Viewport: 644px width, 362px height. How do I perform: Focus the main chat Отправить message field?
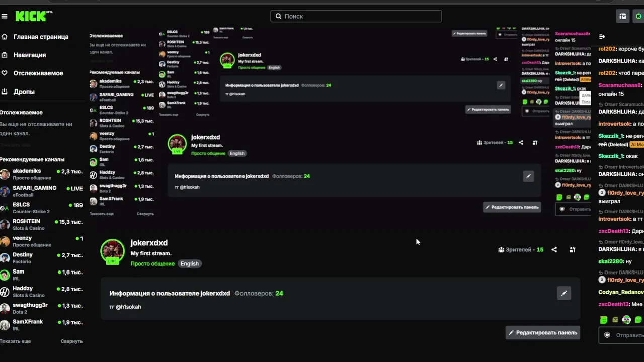pos(621,335)
